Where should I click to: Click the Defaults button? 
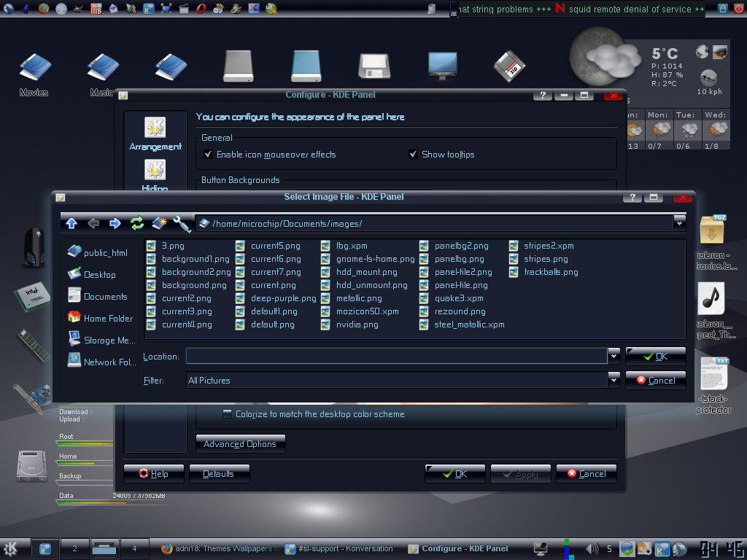219,473
